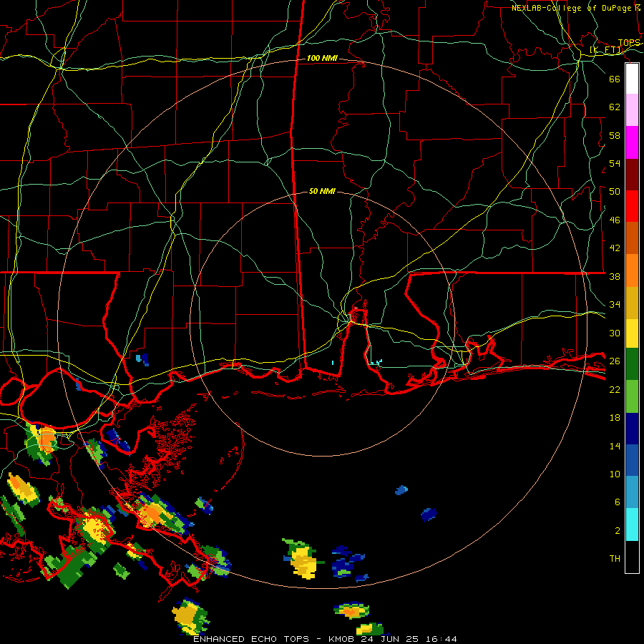
Task: Click the legend value '14'
Action: pos(615,446)
